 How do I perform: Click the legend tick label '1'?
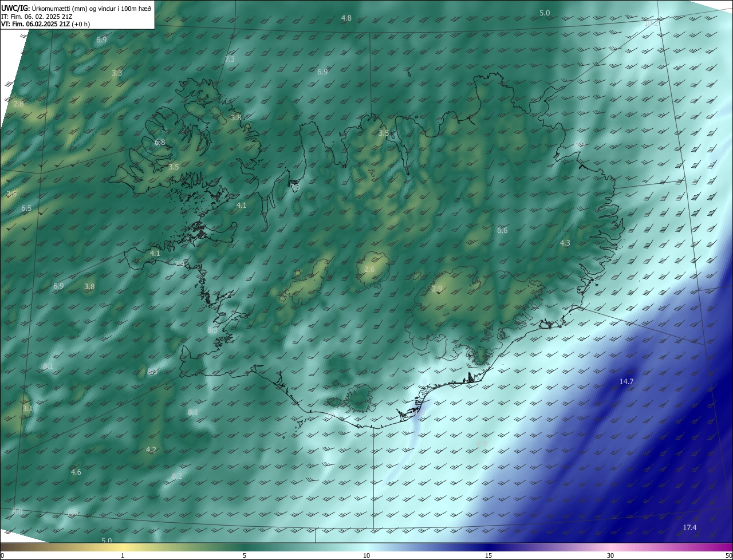pyautogui.click(x=123, y=555)
